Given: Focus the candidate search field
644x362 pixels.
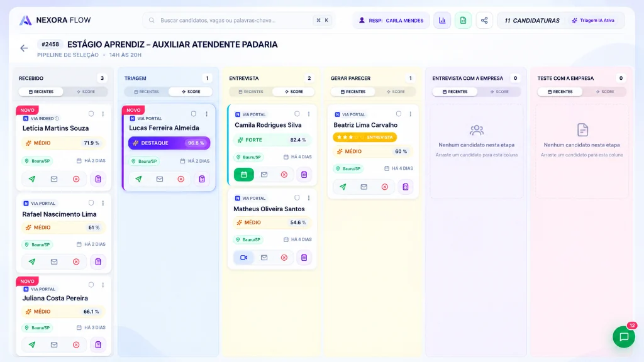Looking at the screenshot, I should point(238,20).
